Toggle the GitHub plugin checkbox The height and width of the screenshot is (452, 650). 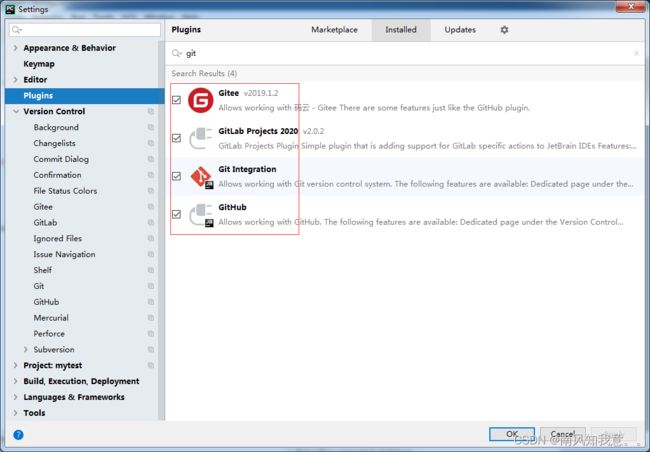point(177,214)
